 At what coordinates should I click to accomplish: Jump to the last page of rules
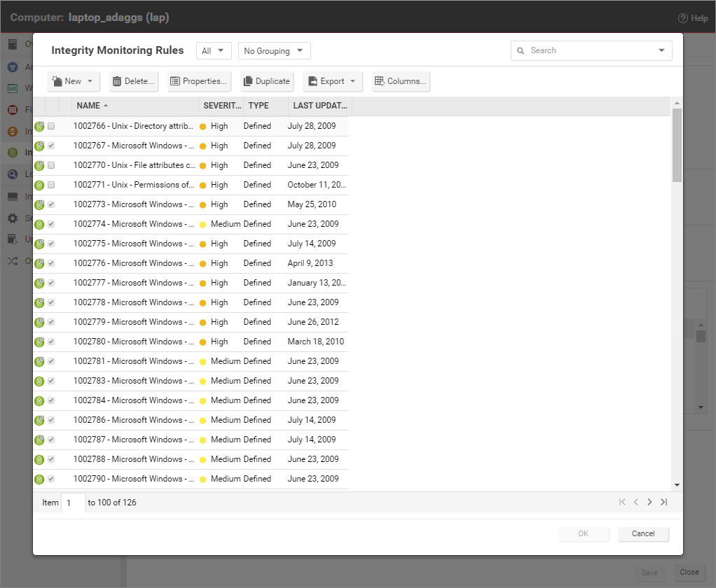pos(663,502)
